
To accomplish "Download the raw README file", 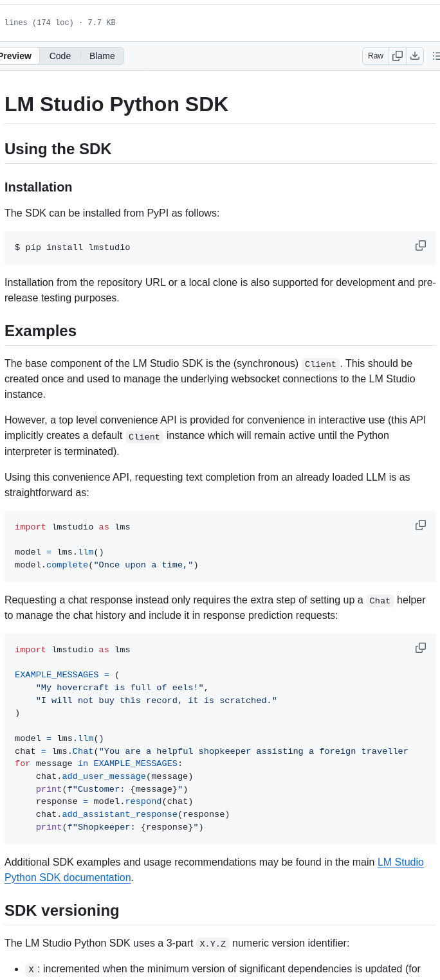I will click(415, 56).
